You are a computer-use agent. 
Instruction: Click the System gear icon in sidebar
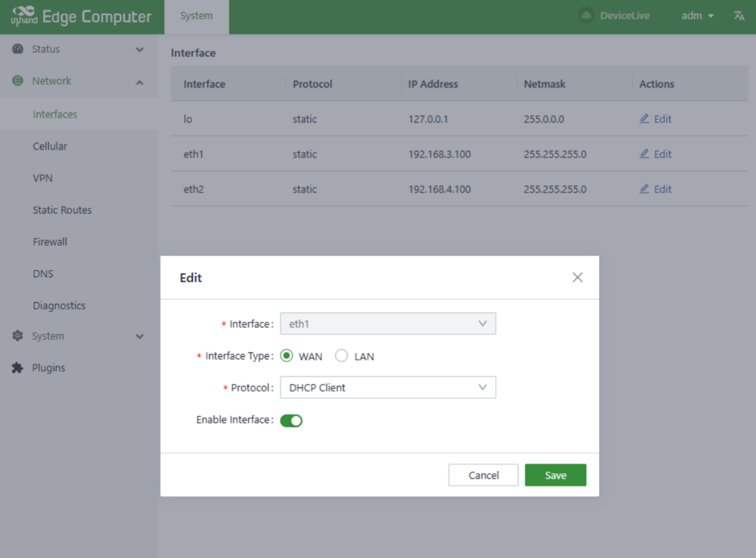[18, 336]
